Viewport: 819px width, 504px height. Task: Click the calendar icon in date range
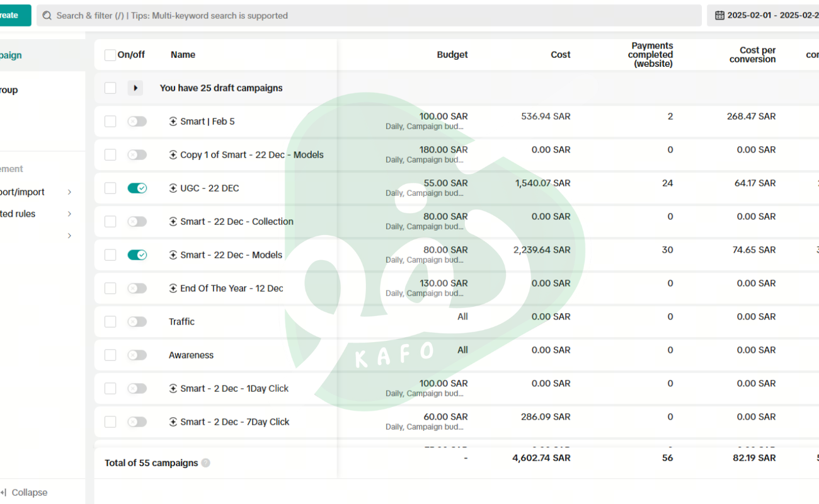click(x=719, y=16)
